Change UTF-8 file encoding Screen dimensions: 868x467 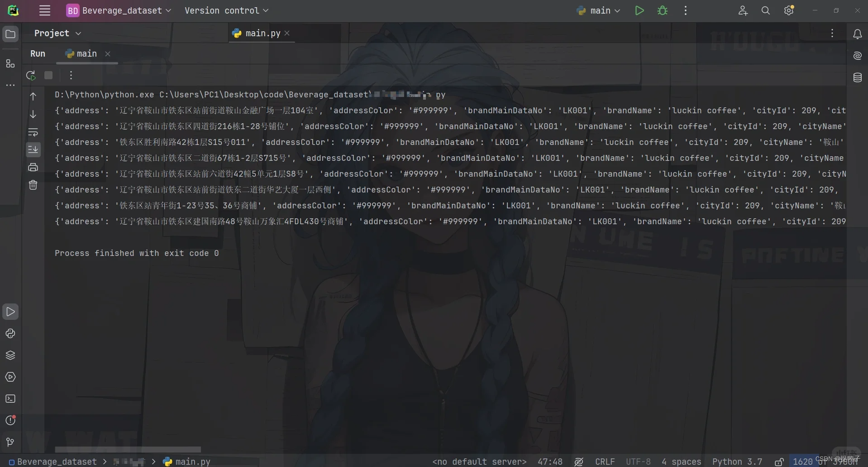[x=638, y=462]
